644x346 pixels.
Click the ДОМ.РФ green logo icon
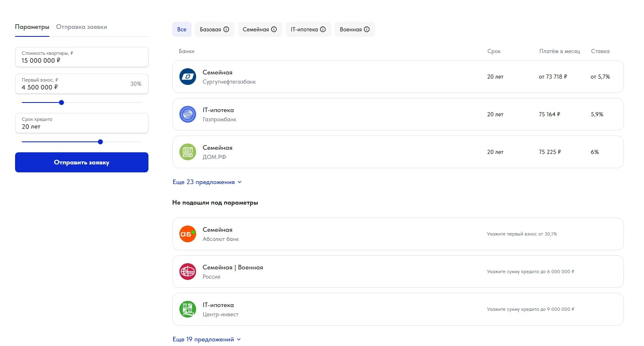[188, 152]
